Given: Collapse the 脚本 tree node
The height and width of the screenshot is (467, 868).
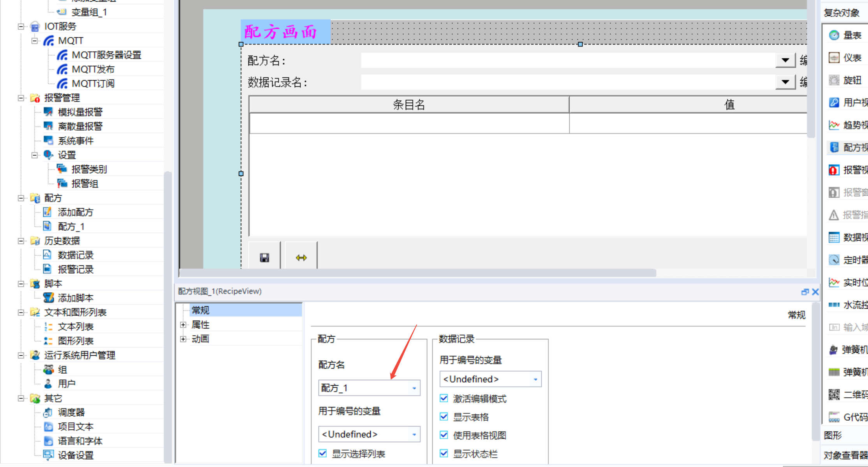Looking at the screenshot, I should (x=21, y=284).
